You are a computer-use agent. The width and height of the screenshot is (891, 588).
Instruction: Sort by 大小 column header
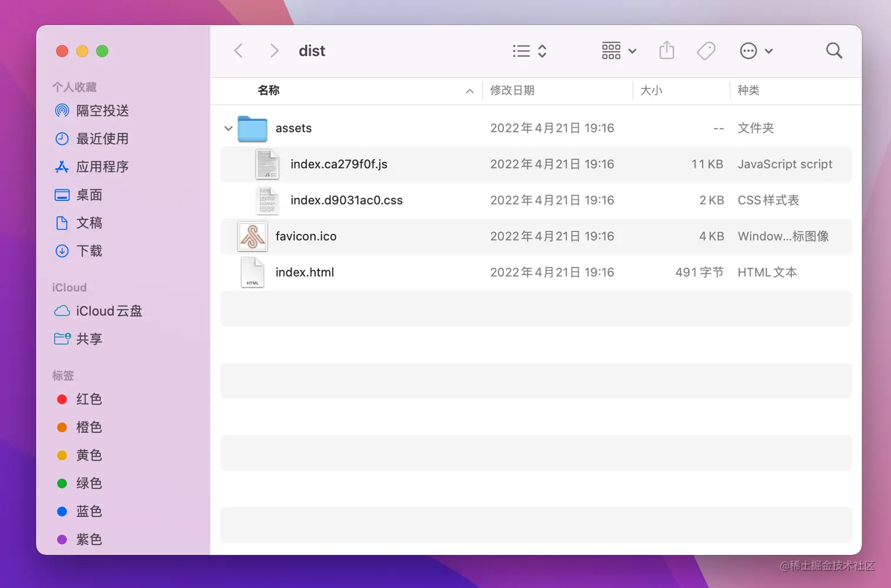pos(651,90)
